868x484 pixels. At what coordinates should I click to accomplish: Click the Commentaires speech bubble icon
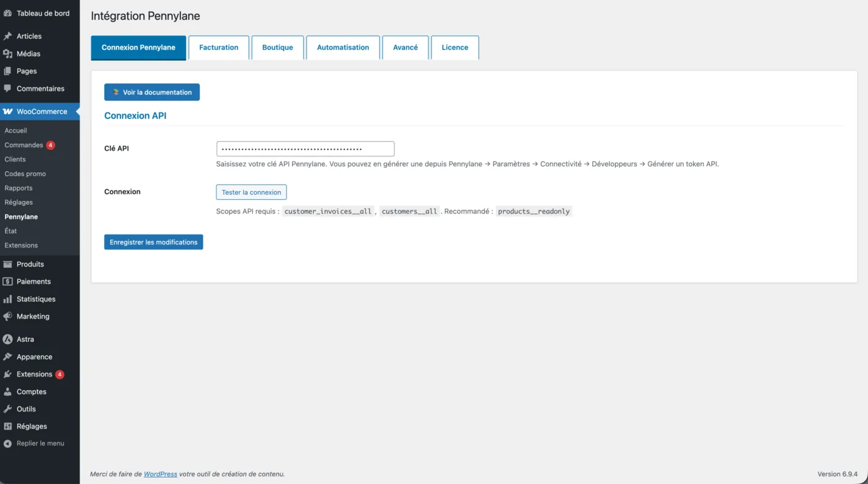point(7,88)
